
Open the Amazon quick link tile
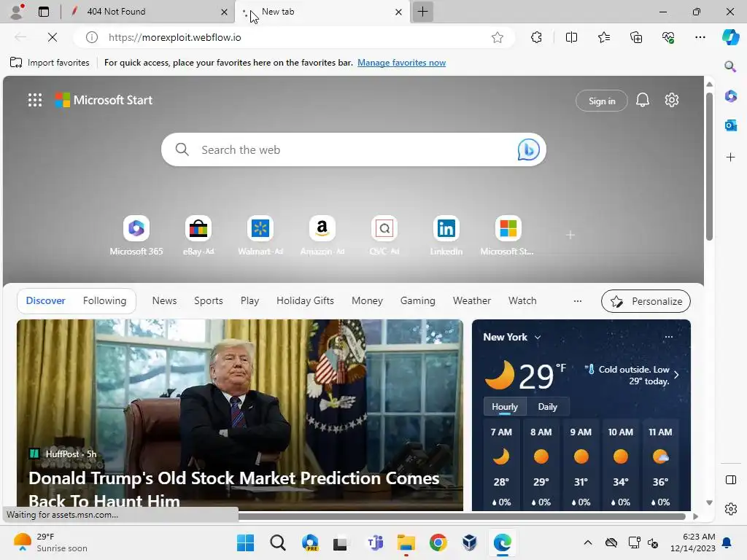322,236
